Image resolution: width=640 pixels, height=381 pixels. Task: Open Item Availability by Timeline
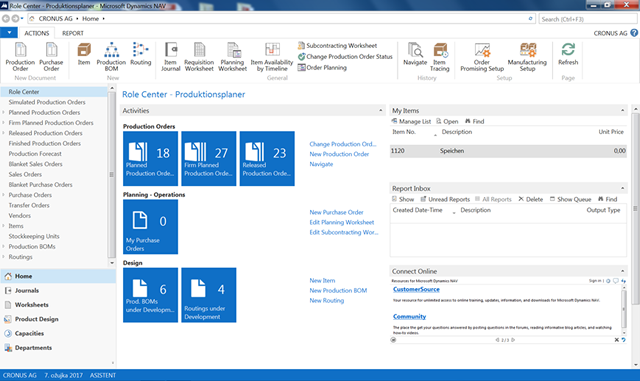[x=271, y=57]
